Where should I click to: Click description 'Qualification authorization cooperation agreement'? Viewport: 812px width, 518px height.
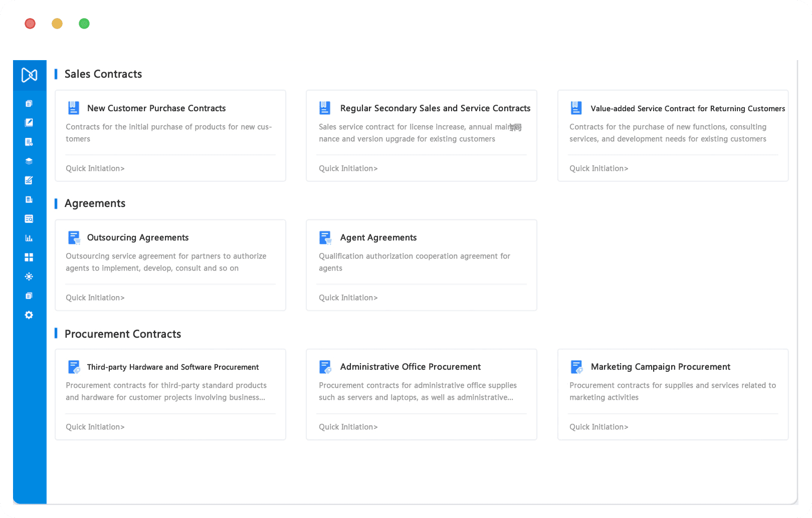[x=415, y=262]
